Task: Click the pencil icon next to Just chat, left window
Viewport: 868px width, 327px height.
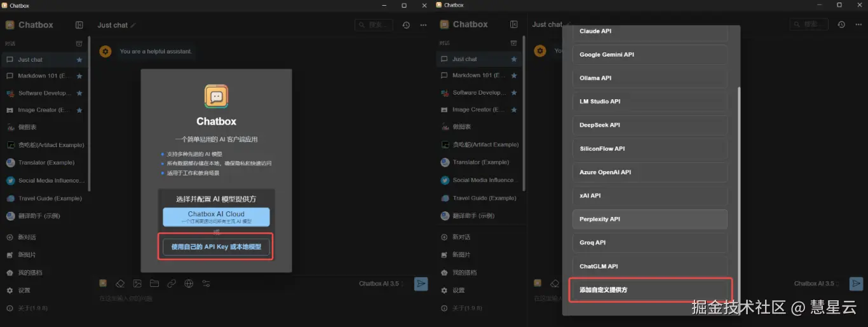Action: 133,25
